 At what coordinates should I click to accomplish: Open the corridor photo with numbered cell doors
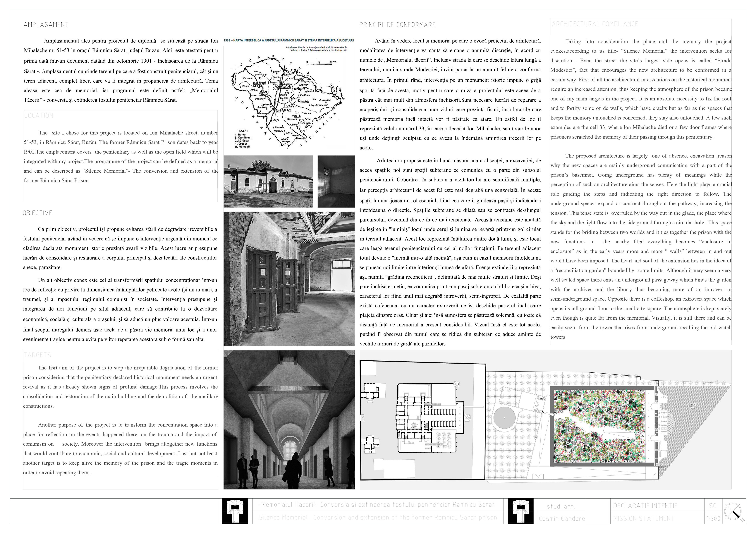[289, 279]
